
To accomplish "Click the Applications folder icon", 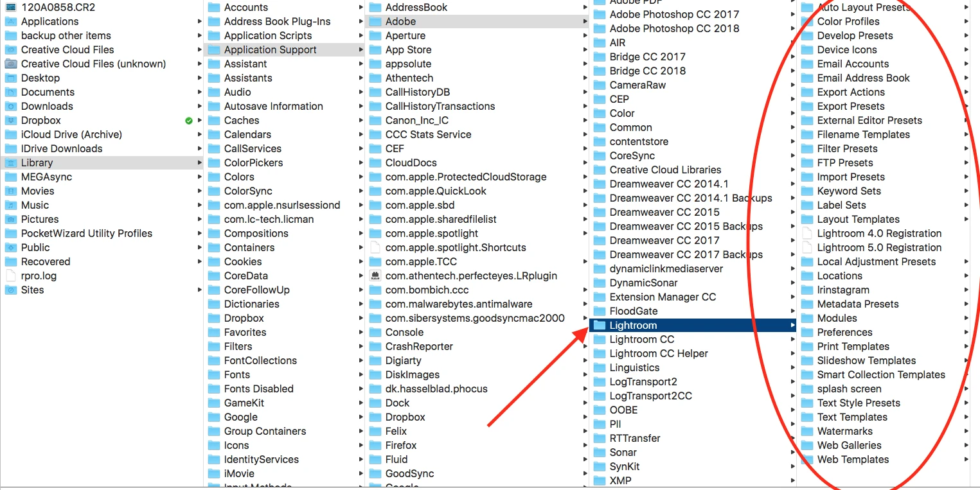I will click(x=10, y=21).
